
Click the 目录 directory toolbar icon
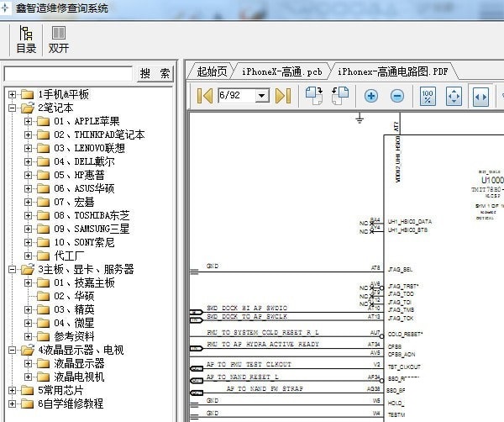(x=26, y=40)
